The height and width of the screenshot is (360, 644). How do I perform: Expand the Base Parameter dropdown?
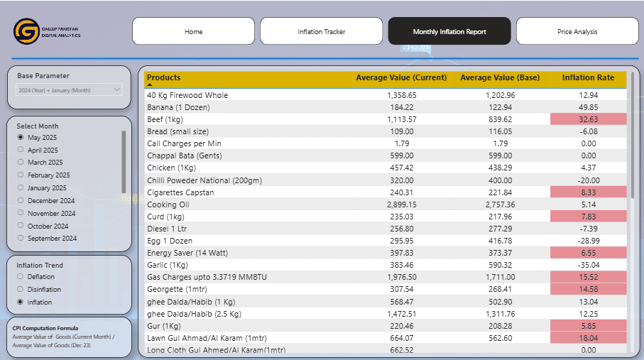(x=69, y=90)
